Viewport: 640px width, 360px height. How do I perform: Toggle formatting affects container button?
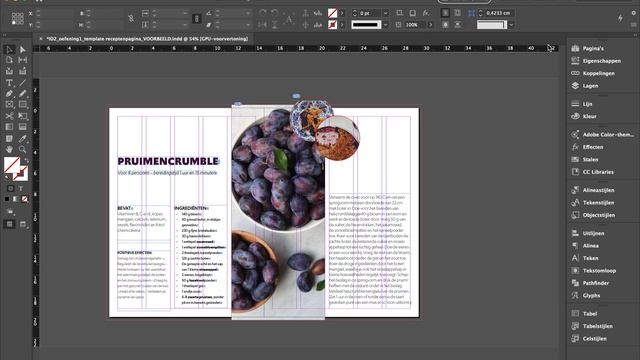point(11,189)
